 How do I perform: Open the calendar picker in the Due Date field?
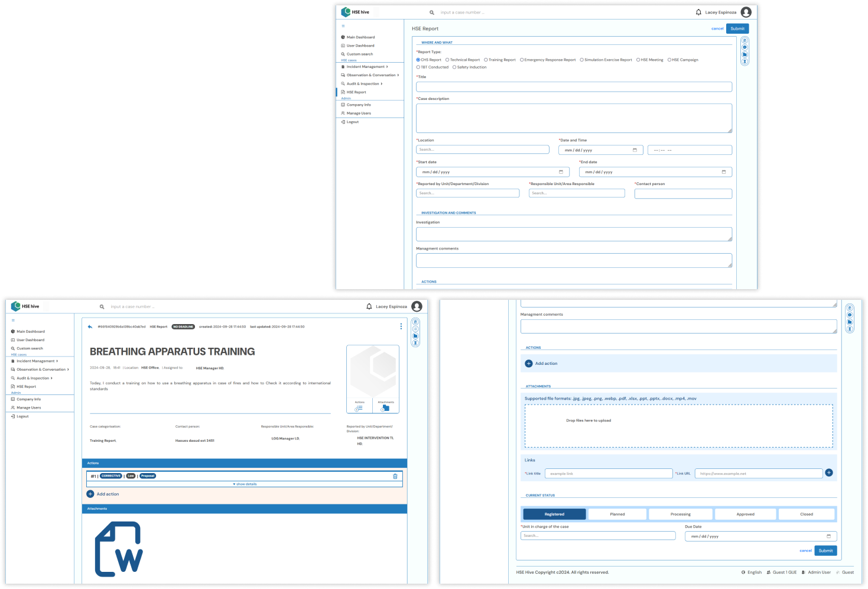[x=828, y=536]
